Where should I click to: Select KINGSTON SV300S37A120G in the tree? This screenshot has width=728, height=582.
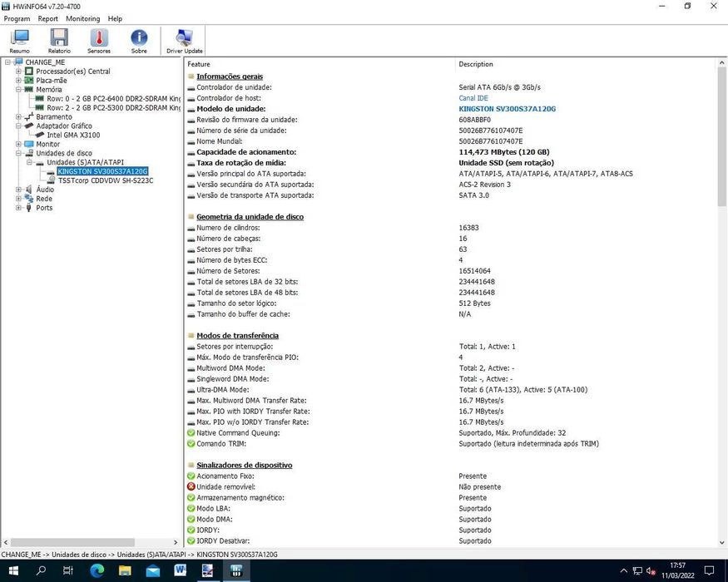102,171
